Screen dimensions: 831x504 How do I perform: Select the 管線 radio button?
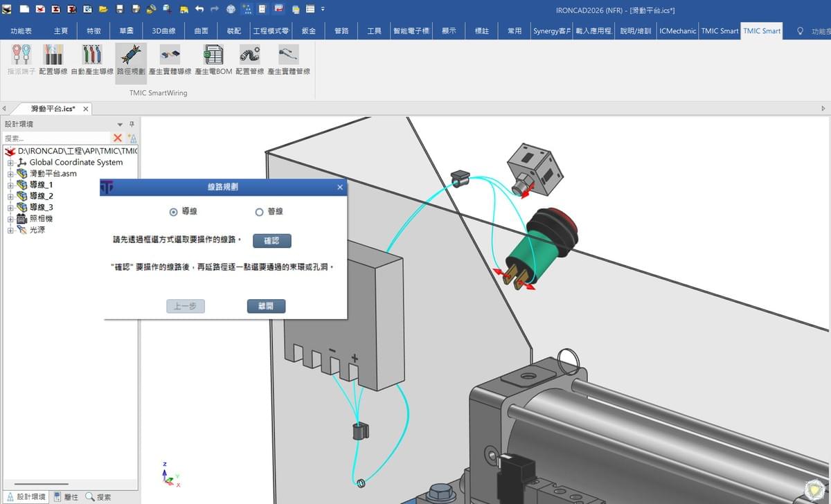[260, 212]
